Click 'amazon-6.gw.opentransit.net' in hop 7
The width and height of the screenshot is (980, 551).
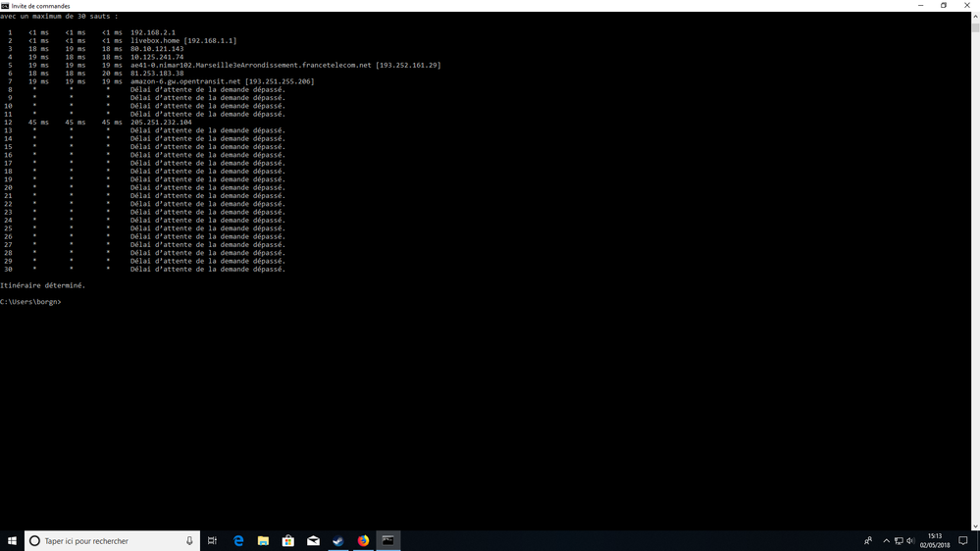tap(185, 81)
